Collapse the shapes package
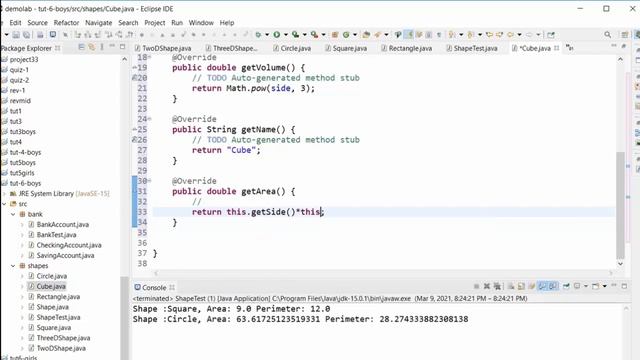The width and height of the screenshot is (640, 360). (x=13, y=266)
